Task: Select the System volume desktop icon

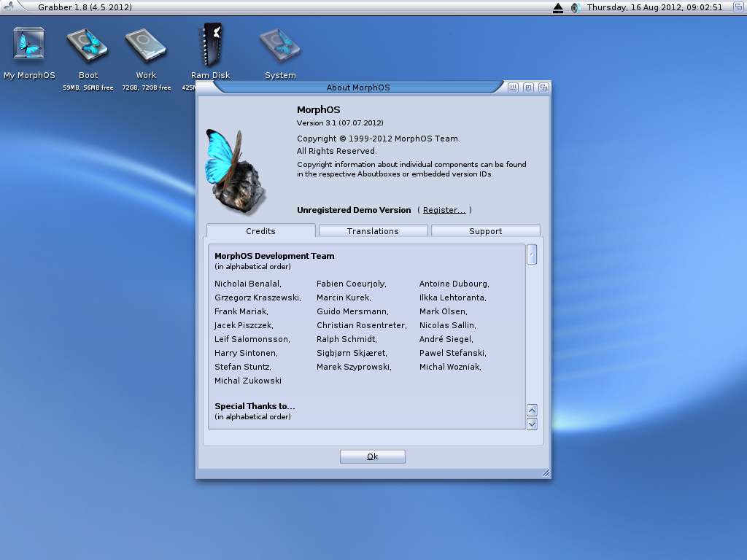Action: click(x=280, y=46)
